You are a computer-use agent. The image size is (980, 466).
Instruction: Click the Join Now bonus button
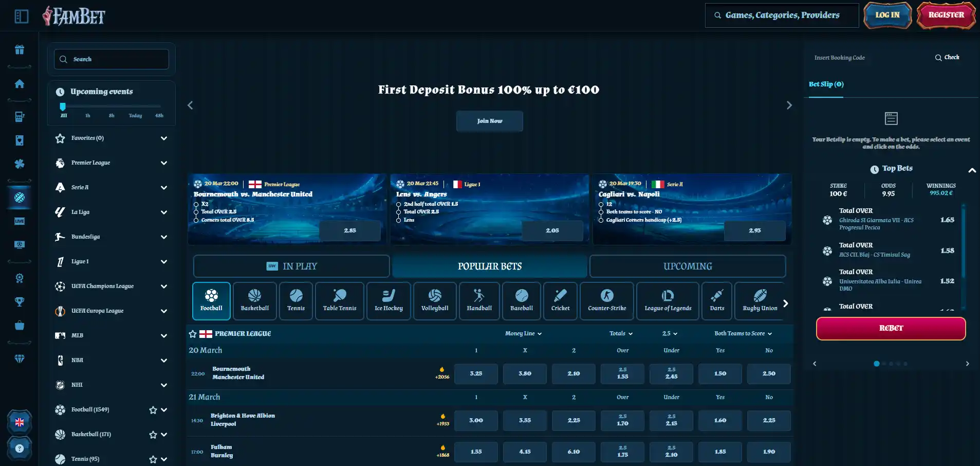coord(490,121)
